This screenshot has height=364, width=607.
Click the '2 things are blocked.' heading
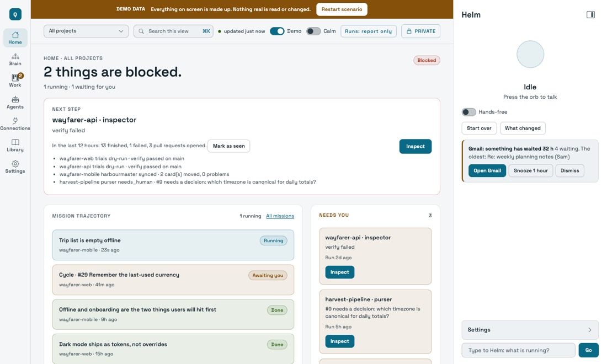pos(112,72)
